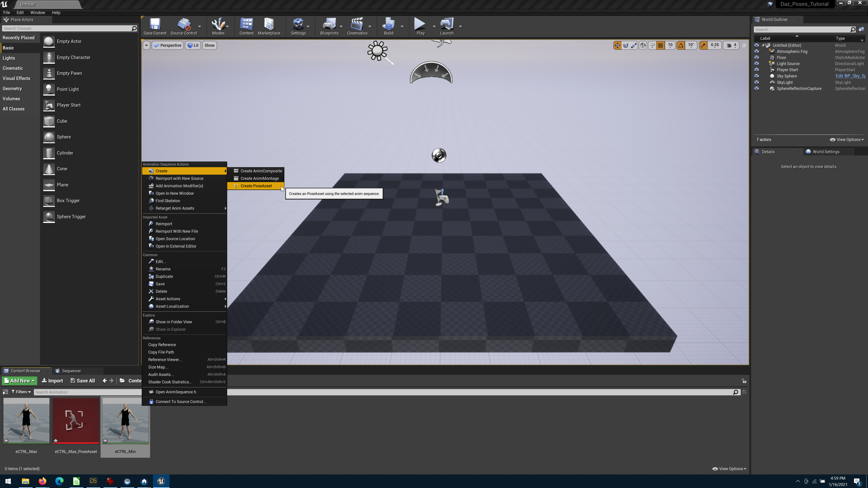This screenshot has width=868, height=488.
Task: Toggle rotation snapping in viewport
Action: click(681, 45)
